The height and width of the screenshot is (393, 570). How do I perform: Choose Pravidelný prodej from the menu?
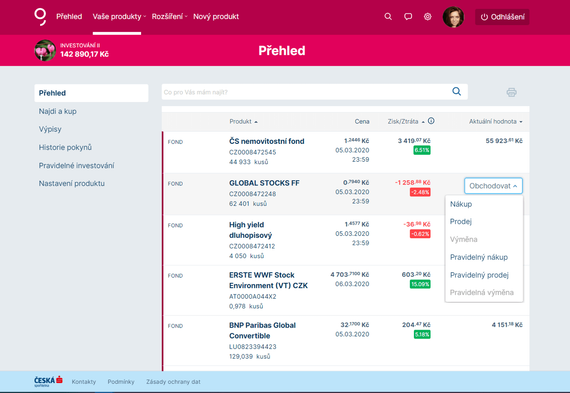(x=479, y=275)
